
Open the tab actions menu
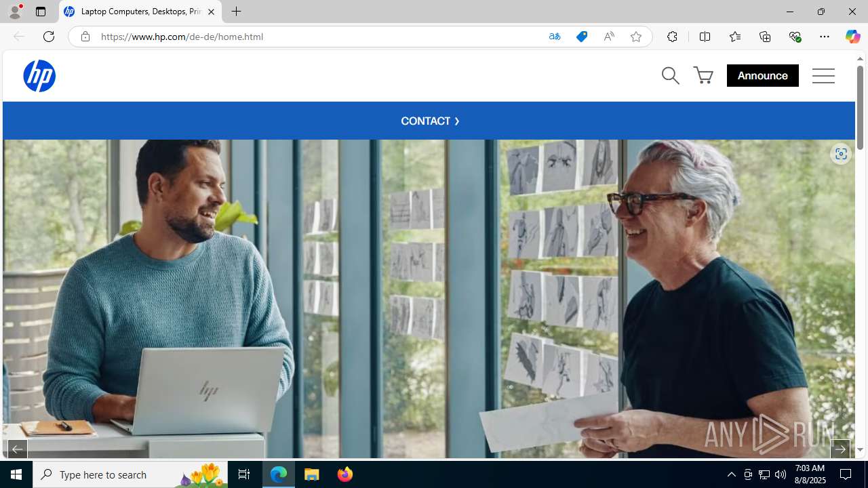41,12
